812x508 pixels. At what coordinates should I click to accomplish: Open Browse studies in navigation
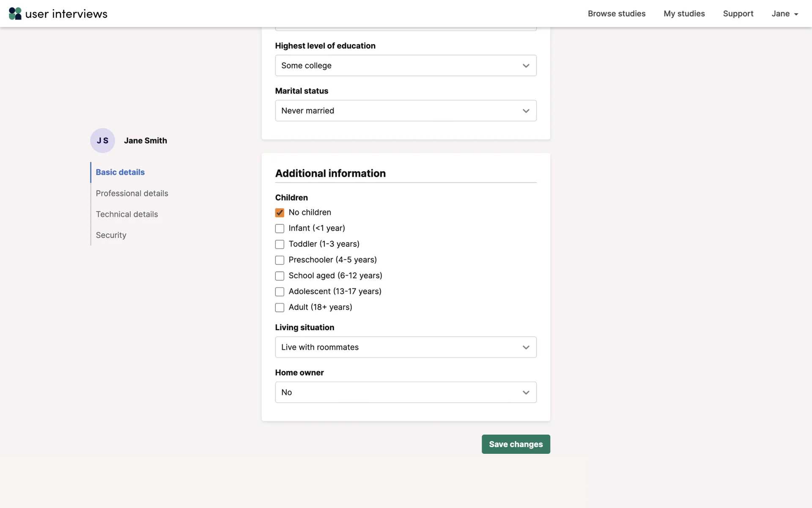616,14
